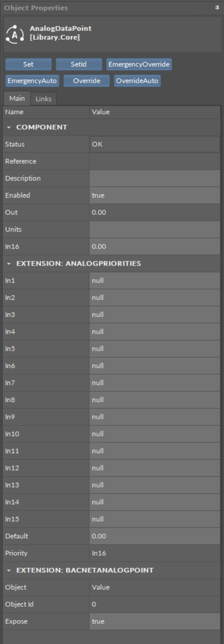224x644 pixels.
Task: Toggle the Enabled value field
Action: point(154,196)
